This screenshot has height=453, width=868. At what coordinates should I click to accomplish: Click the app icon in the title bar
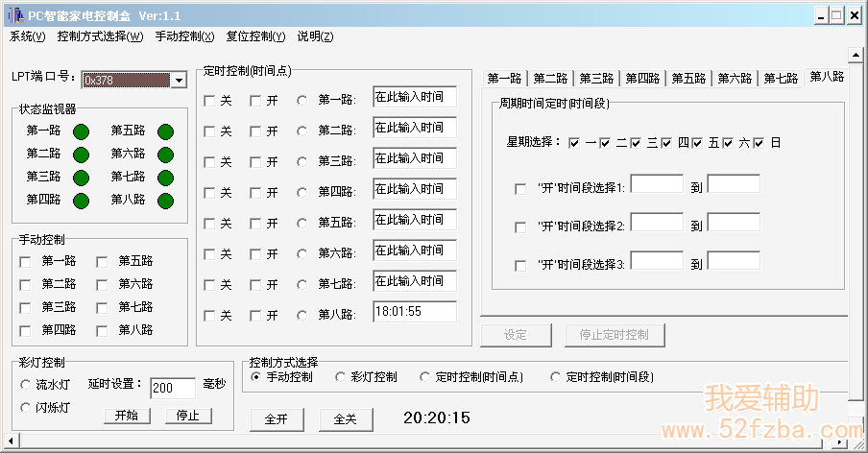[16, 15]
